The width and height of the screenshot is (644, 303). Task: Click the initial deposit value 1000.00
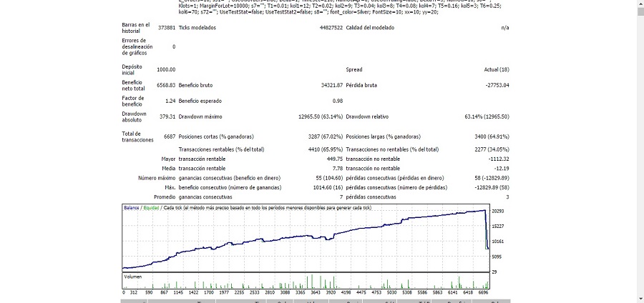point(166,69)
